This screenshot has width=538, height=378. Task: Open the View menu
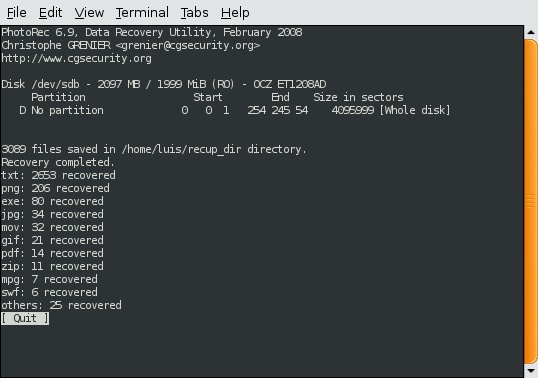[89, 13]
